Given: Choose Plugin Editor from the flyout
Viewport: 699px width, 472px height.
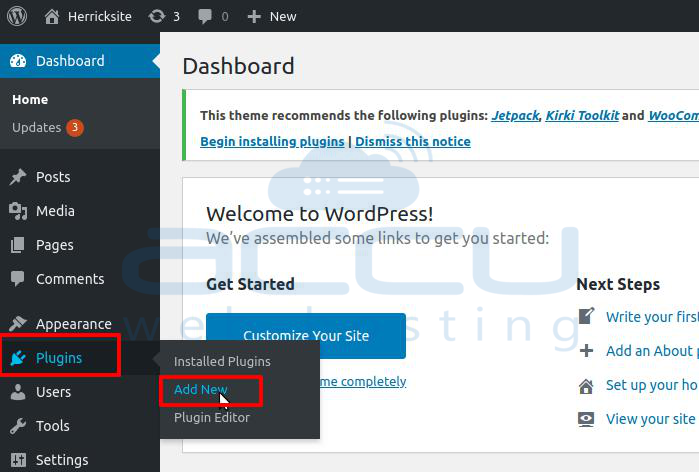Looking at the screenshot, I should tap(212, 418).
